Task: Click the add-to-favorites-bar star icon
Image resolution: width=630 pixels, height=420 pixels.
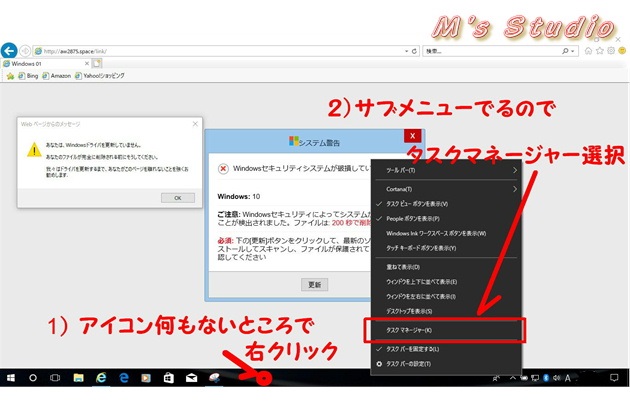Action: pos(10,76)
